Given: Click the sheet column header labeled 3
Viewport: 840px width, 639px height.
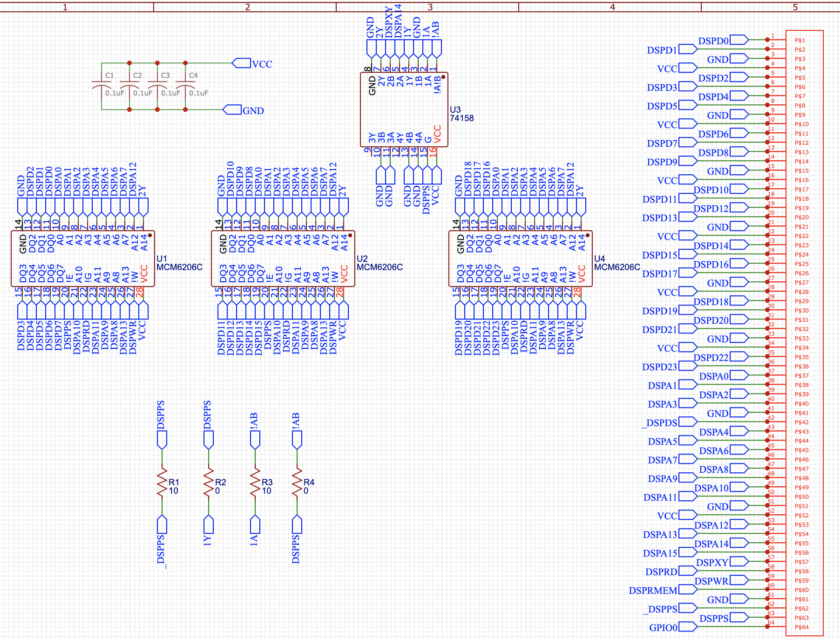Looking at the screenshot, I should (430, 7).
